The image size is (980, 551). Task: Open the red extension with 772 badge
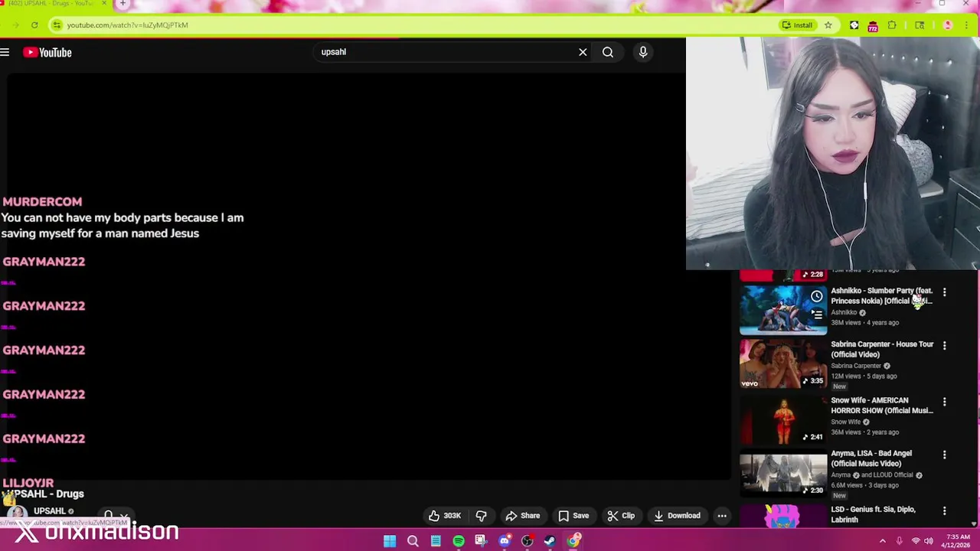pos(873,26)
